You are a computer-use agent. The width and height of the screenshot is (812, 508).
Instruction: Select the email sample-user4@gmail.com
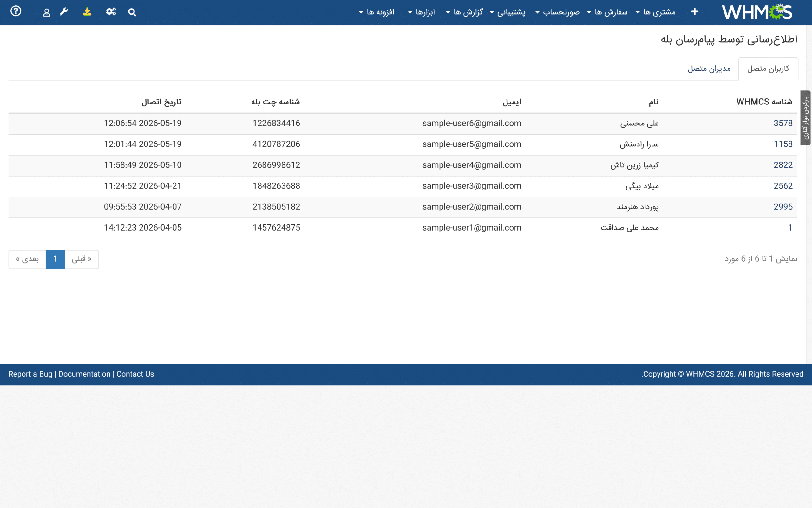tap(472, 165)
